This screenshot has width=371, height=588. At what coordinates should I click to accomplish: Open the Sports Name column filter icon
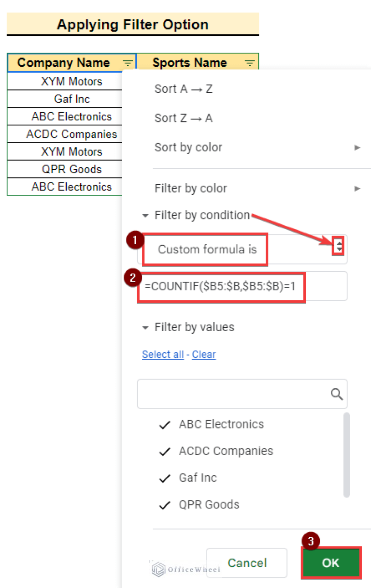coord(250,62)
